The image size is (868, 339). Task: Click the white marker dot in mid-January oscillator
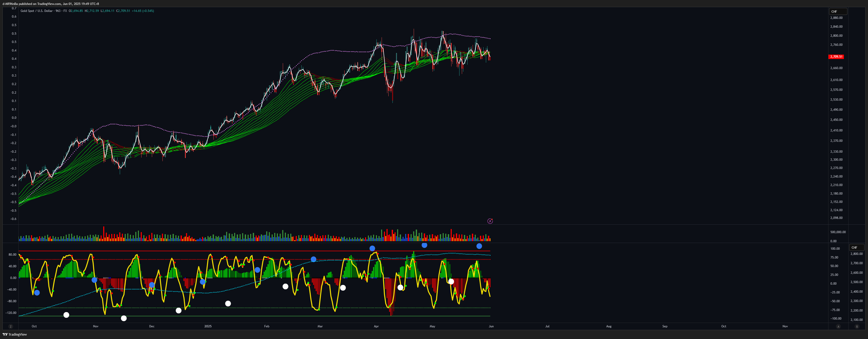(x=228, y=304)
